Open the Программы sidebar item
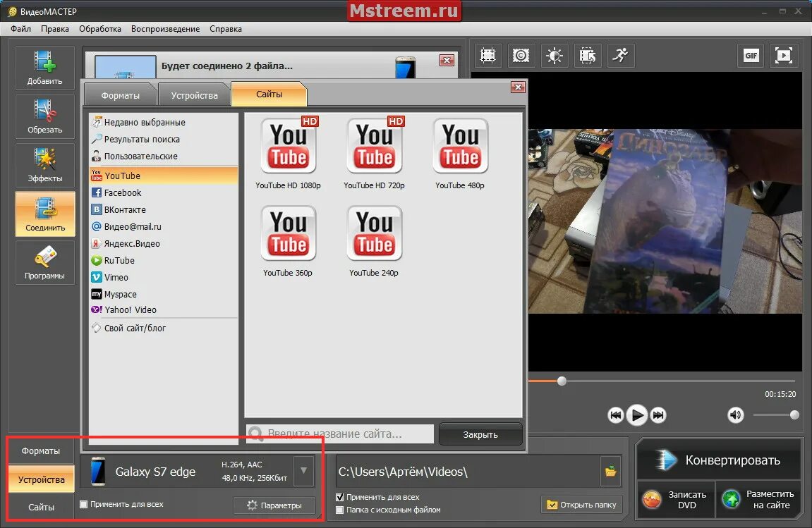This screenshot has width=812, height=528. click(45, 262)
